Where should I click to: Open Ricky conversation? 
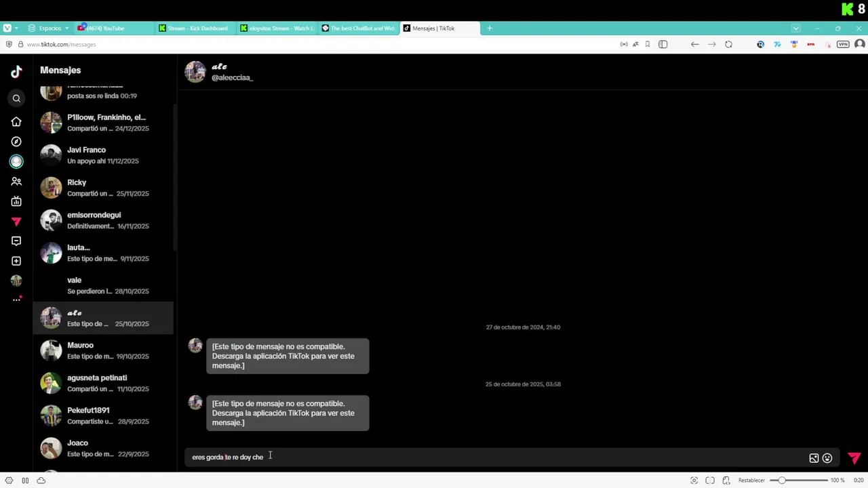point(103,188)
